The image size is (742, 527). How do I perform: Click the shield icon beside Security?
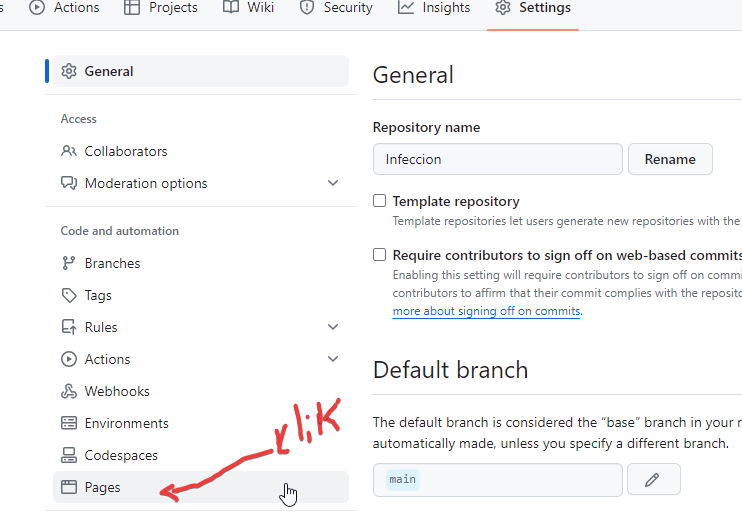click(307, 8)
